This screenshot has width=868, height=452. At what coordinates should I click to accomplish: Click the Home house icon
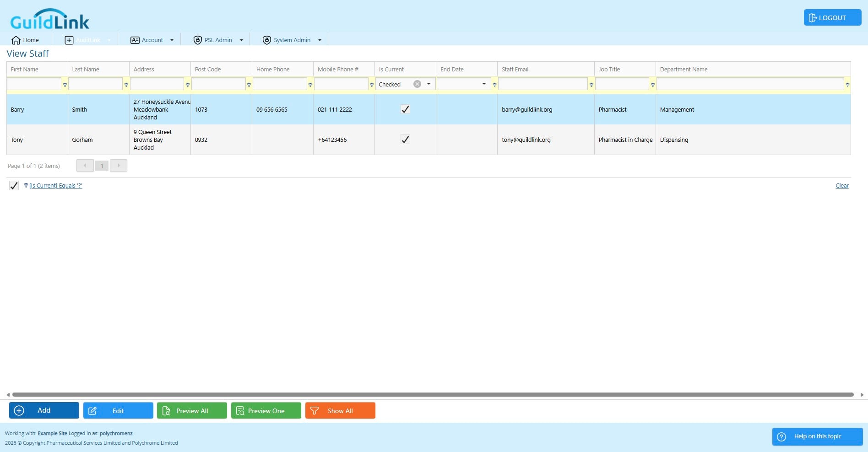(x=16, y=40)
